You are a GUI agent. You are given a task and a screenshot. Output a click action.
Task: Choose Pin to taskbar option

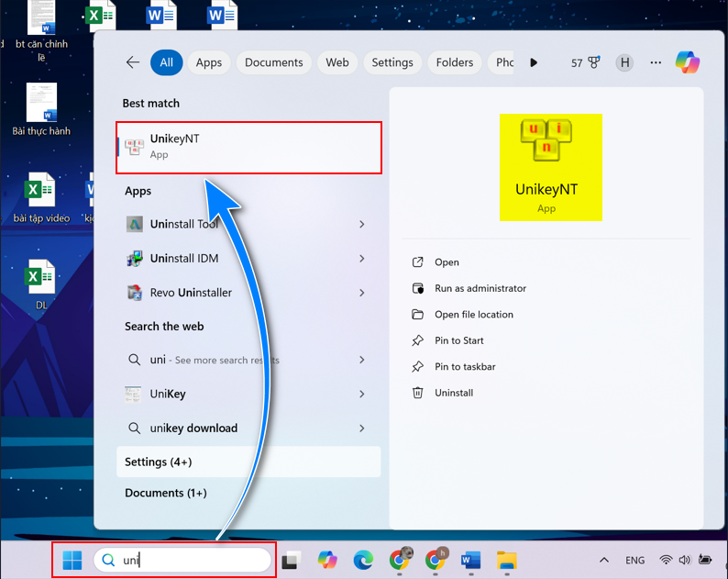click(465, 366)
